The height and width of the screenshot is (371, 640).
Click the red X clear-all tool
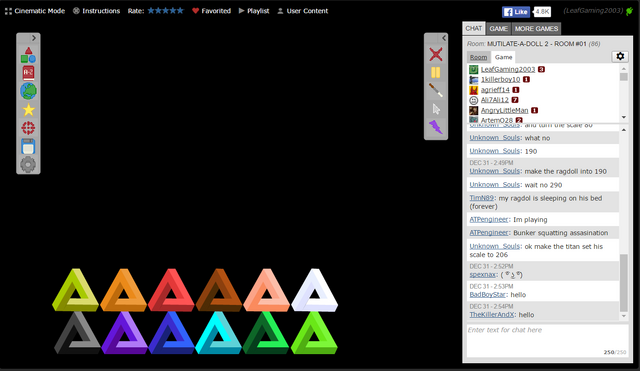coord(436,54)
